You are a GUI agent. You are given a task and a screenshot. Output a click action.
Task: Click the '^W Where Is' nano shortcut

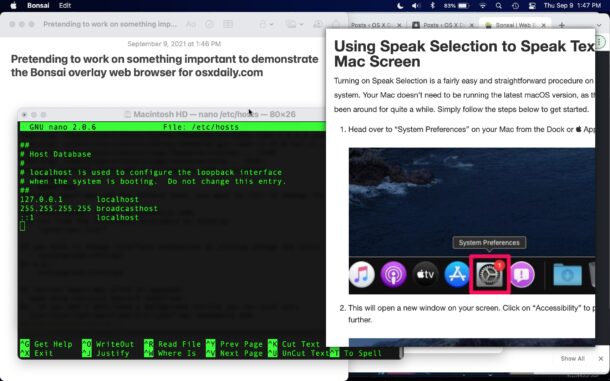click(170, 353)
